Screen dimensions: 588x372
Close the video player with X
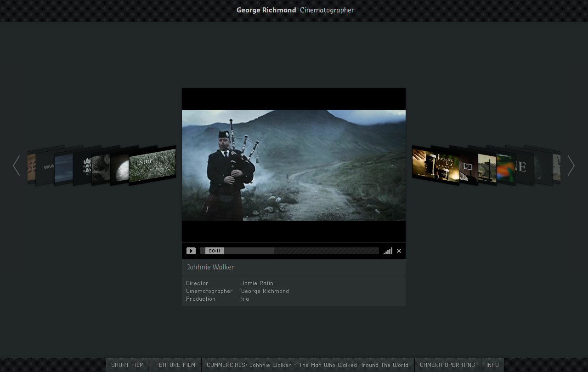tap(399, 251)
